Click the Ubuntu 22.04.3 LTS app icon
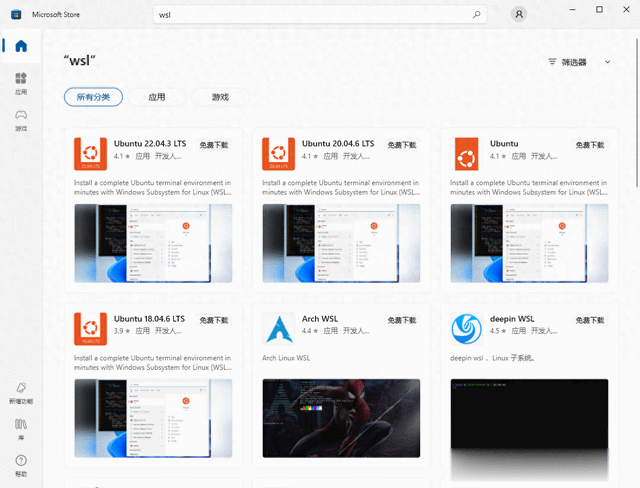Screen dimensions: 640x488 click(90, 154)
